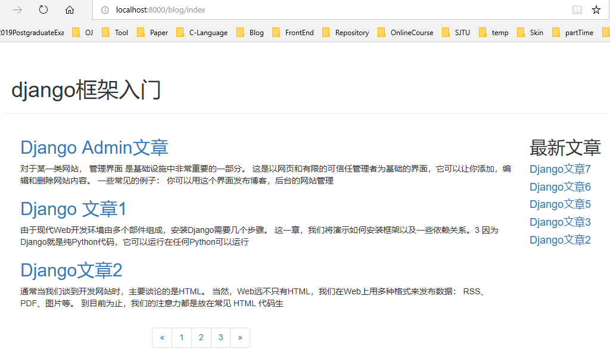Go to pagination page 1
The height and width of the screenshot is (364, 610).
(182, 338)
